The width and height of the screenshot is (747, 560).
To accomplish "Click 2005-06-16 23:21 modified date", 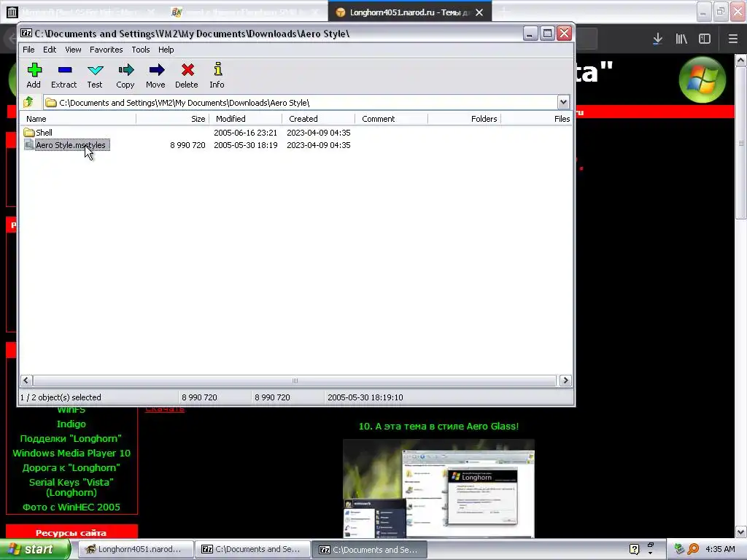I will coord(245,133).
